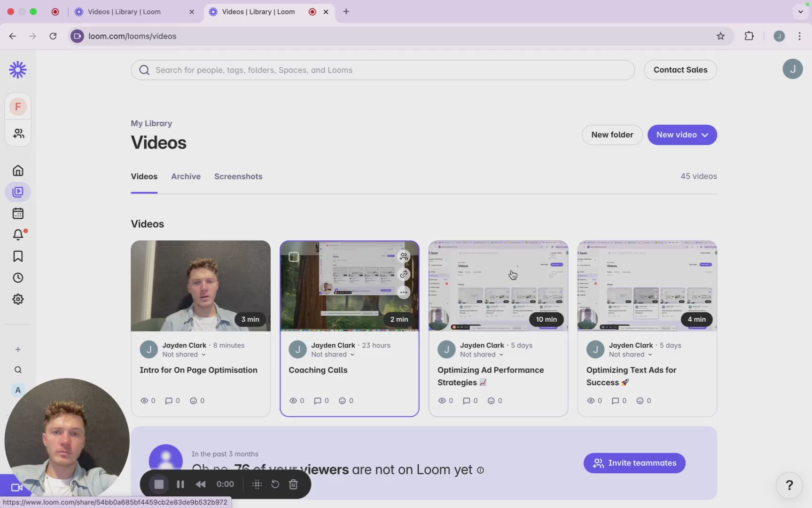Open the notifications bell icon

pos(18,234)
